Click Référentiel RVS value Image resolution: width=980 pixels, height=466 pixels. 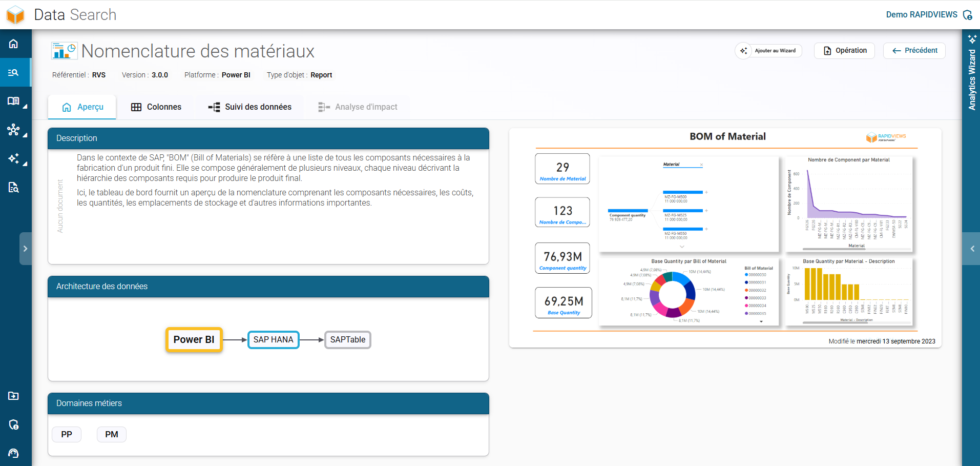[x=99, y=75]
